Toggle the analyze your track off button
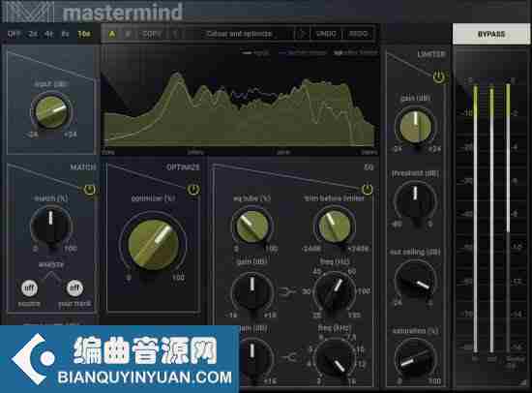This screenshot has height=393, width=532. coord(74,288)
